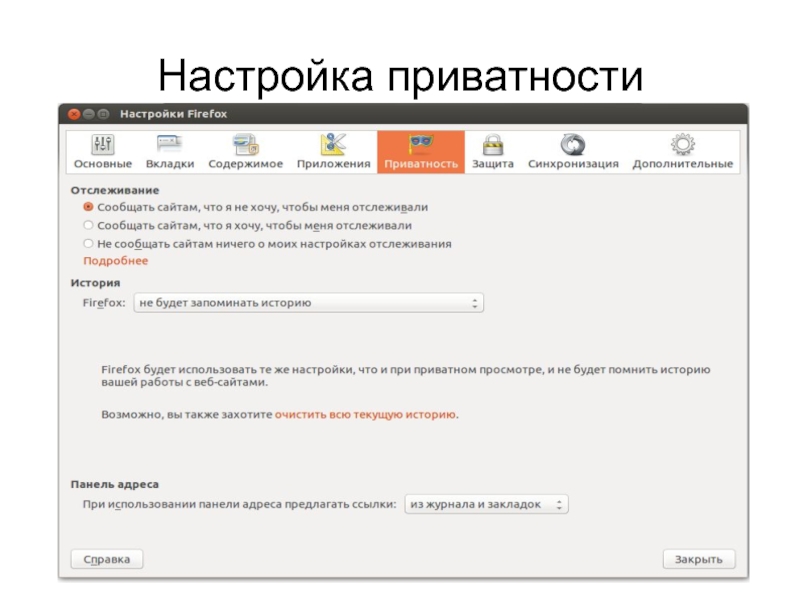Open the Приложения panel icon
The image size is (800, 600).
(x=333, y=144)
